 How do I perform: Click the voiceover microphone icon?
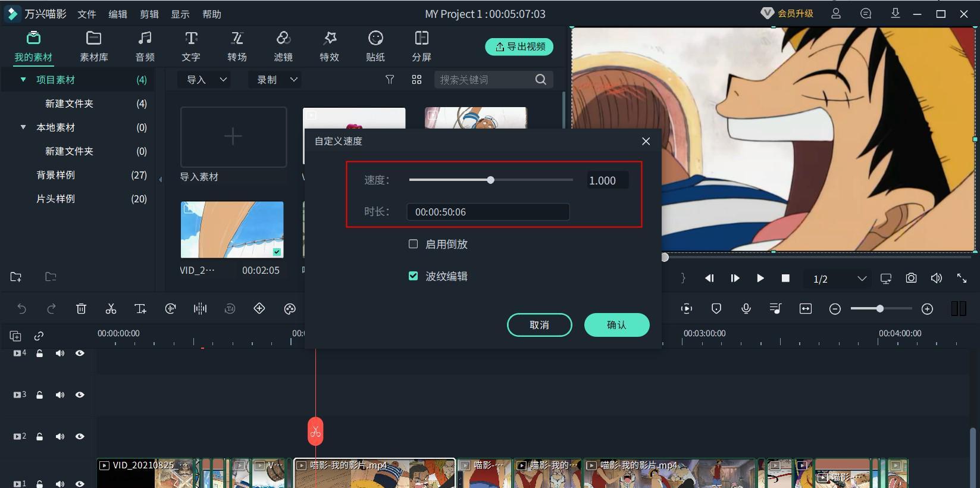tap(746, 308)
